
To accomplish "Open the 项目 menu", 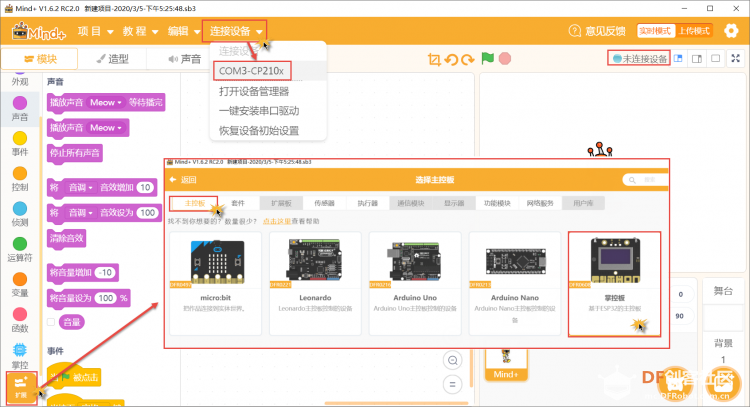I will pyautogui.click(x=96, y=32).
